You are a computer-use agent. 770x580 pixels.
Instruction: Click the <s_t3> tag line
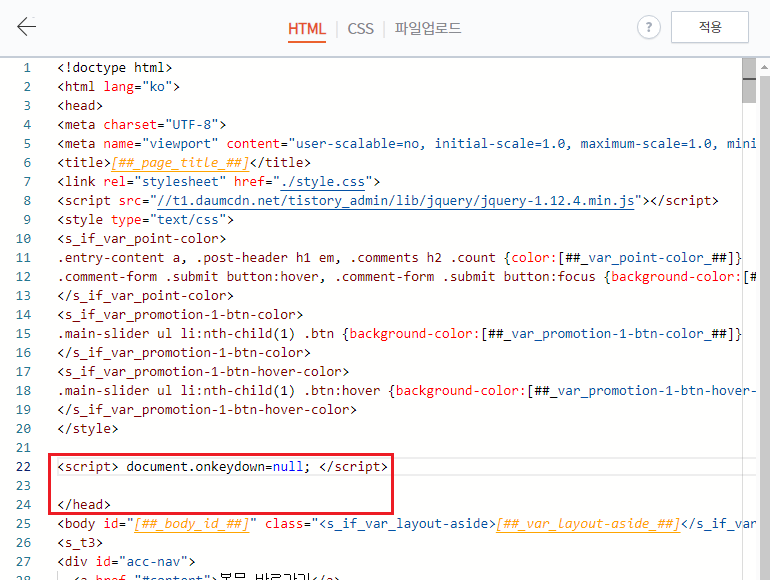pyautogui.click(x=80, y=543)
